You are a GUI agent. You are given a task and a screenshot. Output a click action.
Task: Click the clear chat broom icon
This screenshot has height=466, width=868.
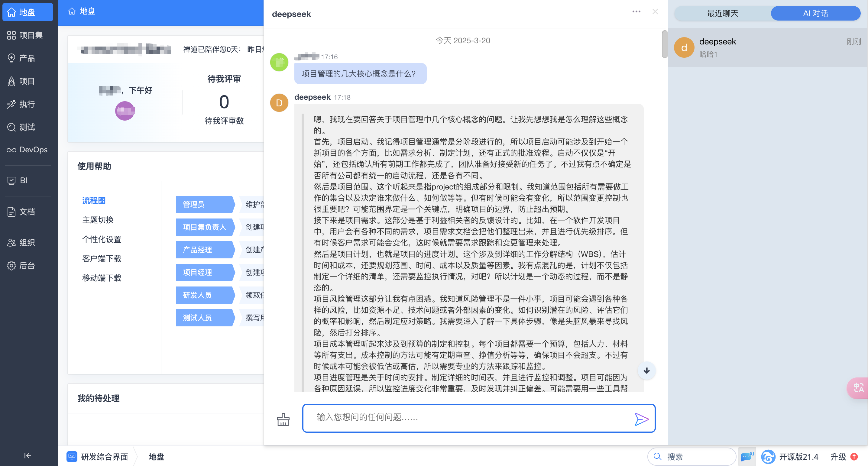(283, 419)
